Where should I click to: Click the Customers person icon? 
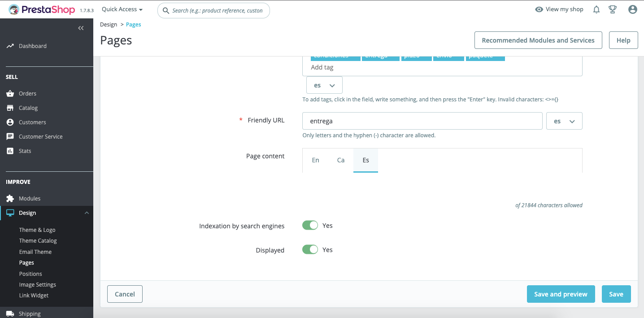[10, 122]
